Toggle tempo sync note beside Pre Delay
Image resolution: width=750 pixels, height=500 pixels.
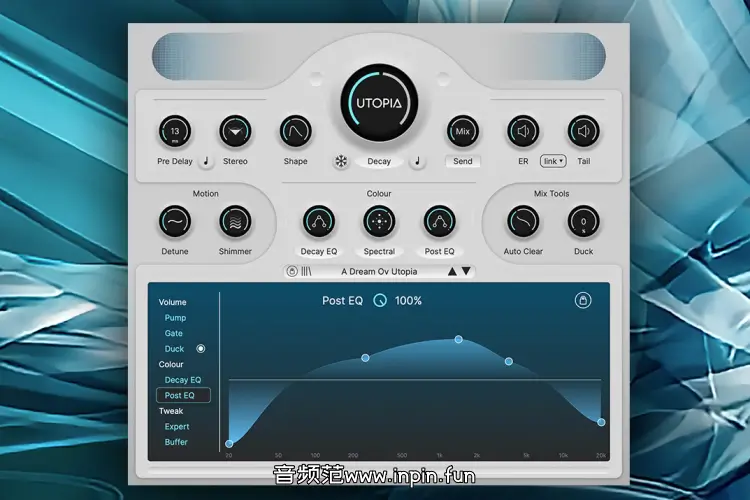point(206,161)
